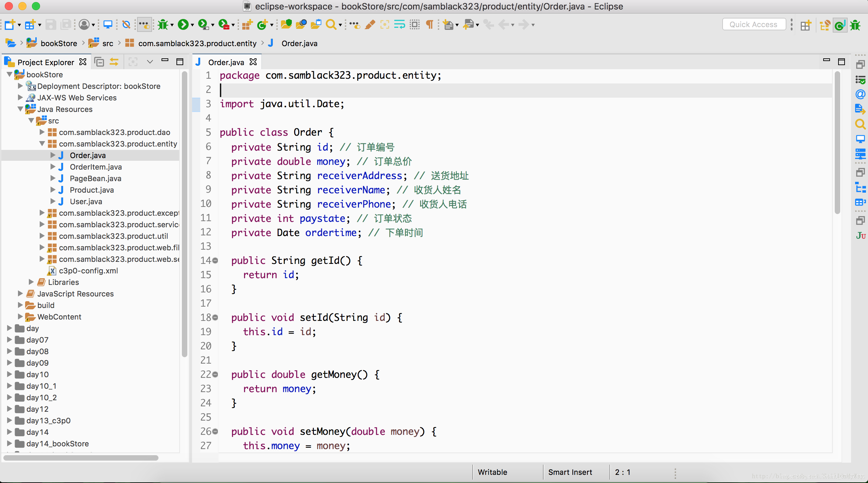Open Java EE perspective button
This screenshot has width=868, height=483.
point(825,25)
